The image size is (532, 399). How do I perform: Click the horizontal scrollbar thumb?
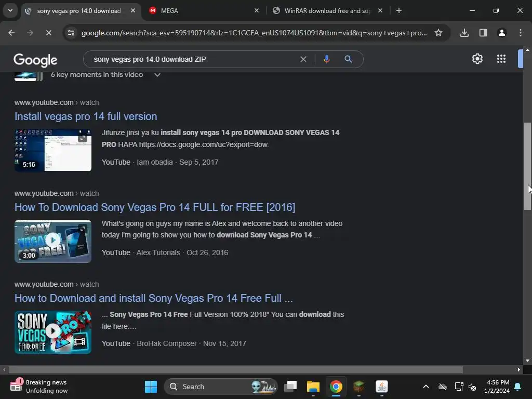[236, 369]
